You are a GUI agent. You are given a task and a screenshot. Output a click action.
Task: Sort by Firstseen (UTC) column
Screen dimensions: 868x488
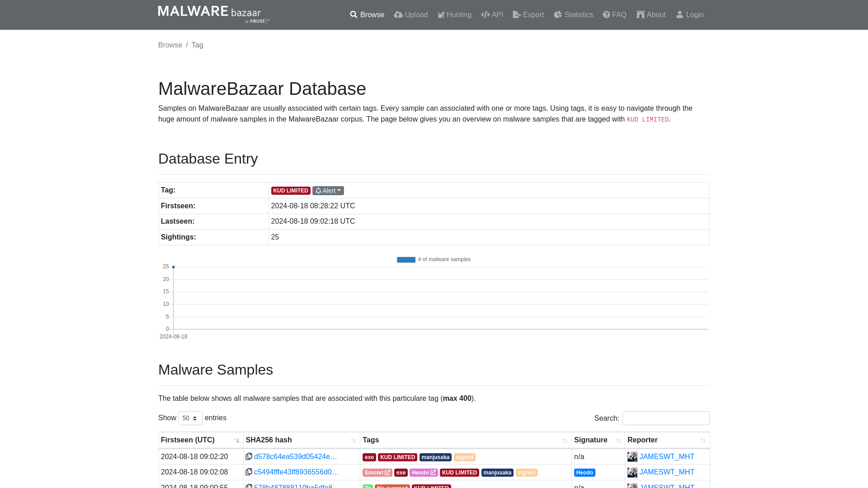pos(201,440)
